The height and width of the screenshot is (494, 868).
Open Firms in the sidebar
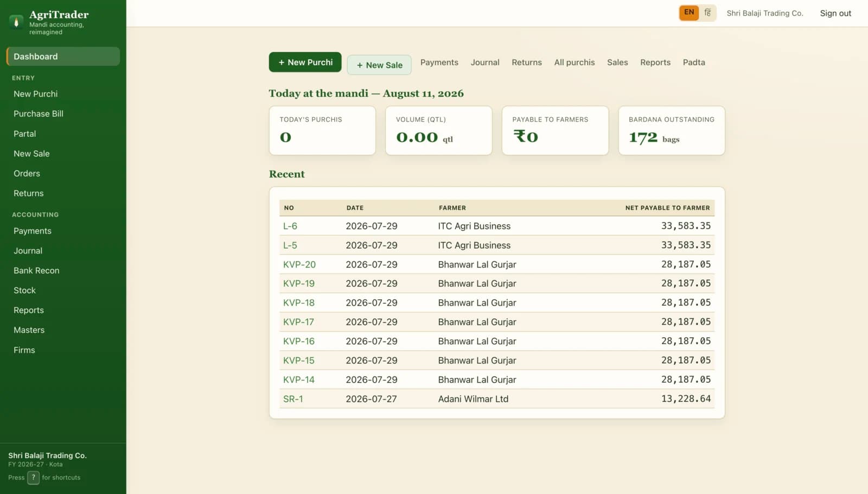click(x=63, y=350)
